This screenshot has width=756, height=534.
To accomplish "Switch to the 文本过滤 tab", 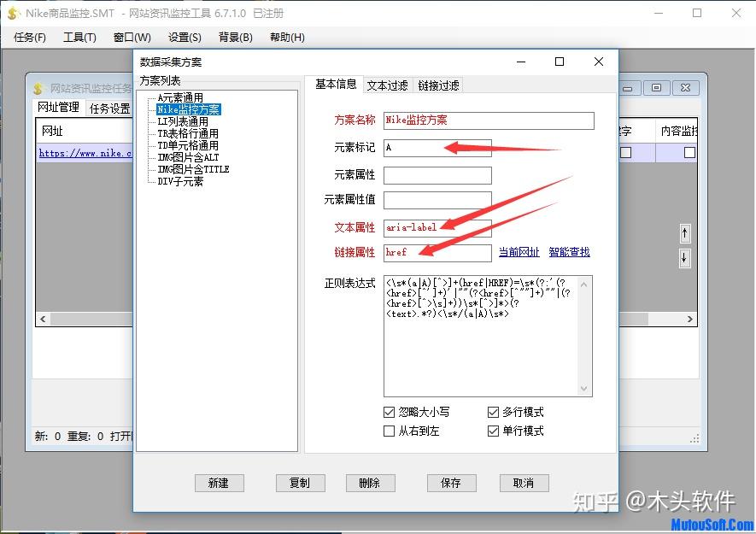I will point(387,85).
